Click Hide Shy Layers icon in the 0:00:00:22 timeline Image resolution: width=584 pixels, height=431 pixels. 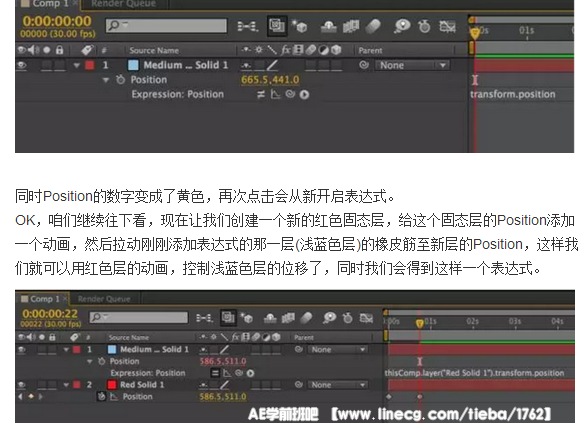[x=270, y=318]
